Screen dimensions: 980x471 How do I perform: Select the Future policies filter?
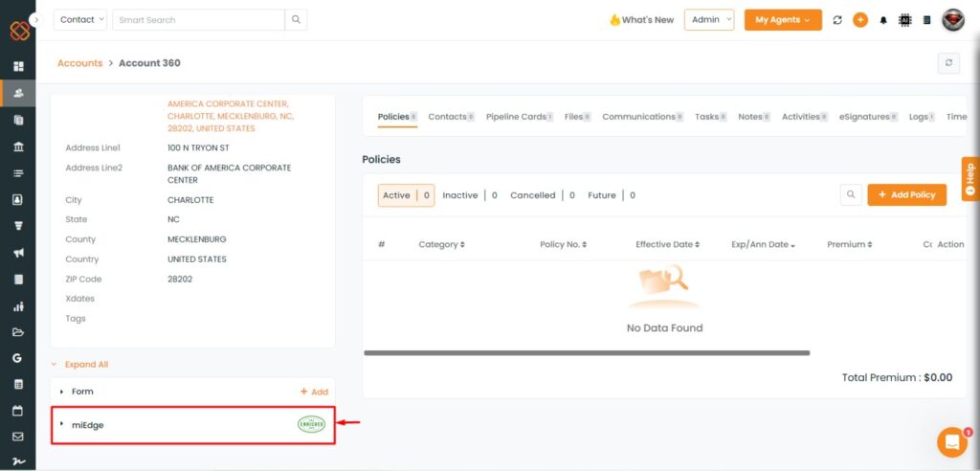coord(612,195)
